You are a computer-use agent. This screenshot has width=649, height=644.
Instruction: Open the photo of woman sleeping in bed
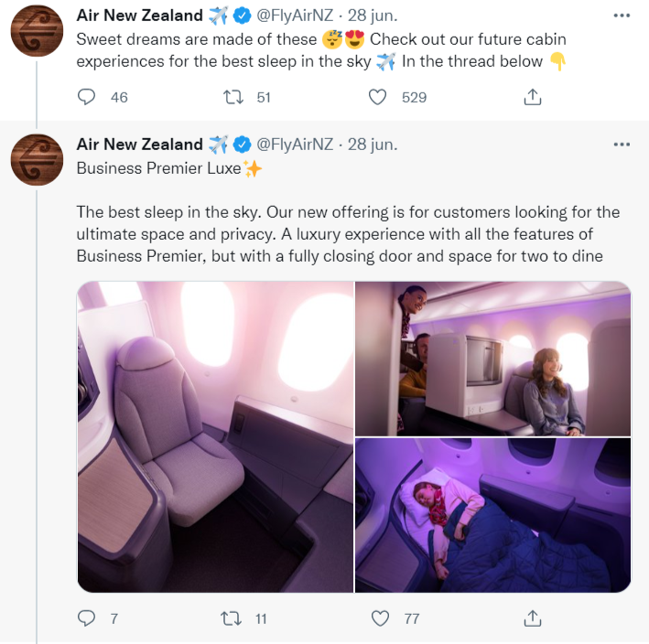coord(493,515)
